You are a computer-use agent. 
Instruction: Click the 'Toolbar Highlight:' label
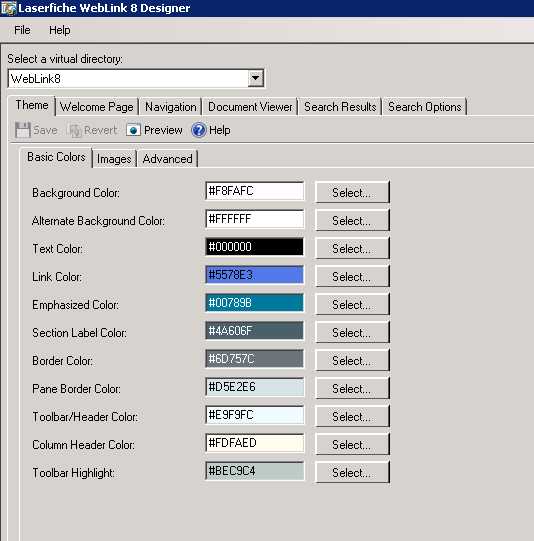click(73, 473)
